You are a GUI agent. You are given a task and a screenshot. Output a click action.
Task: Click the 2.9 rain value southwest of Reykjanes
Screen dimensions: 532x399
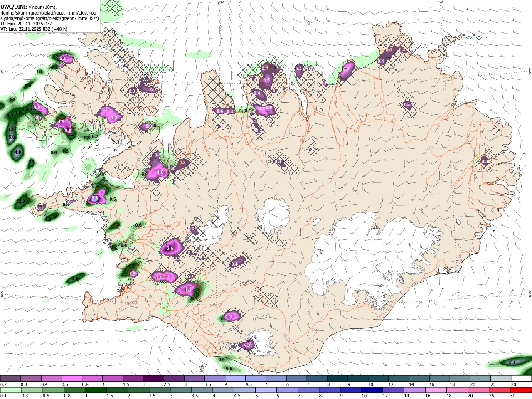75,279
